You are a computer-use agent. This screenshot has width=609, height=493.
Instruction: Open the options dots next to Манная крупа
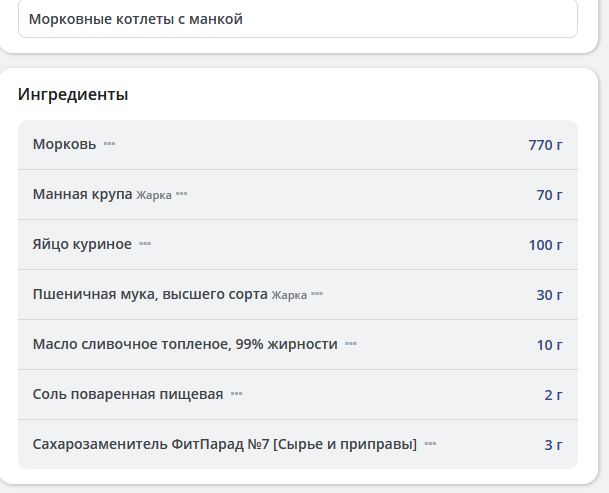tap(182, 194)
